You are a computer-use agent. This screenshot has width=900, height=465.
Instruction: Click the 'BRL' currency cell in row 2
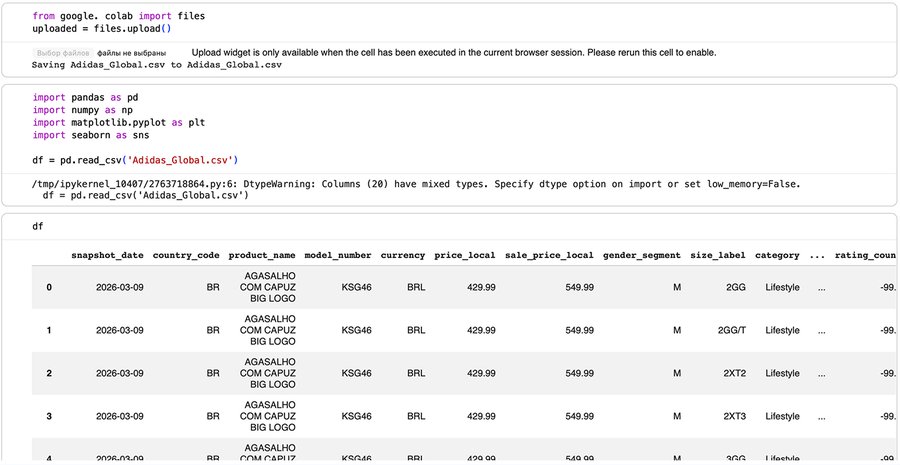pyautogui.click(x=416, y=373)
